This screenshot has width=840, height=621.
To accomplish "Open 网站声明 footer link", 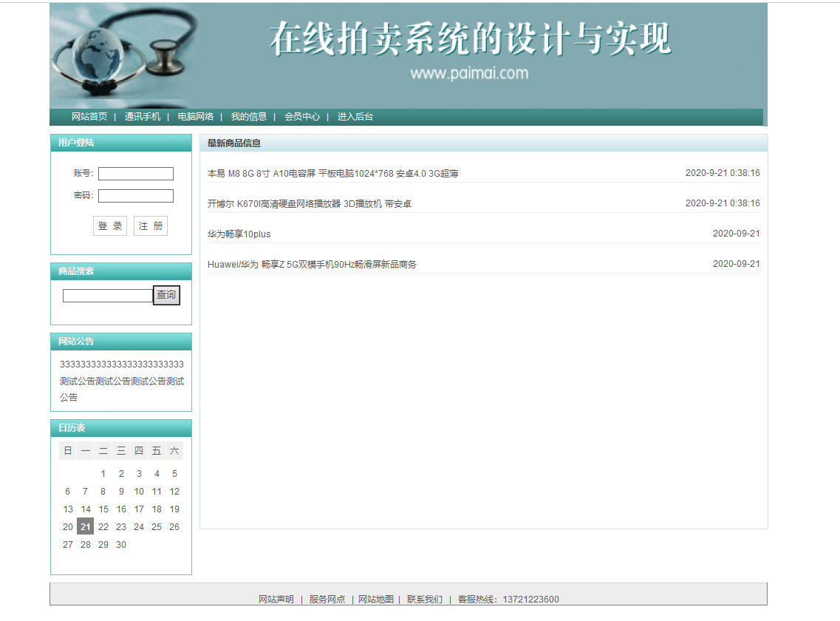I will point(276,600).
